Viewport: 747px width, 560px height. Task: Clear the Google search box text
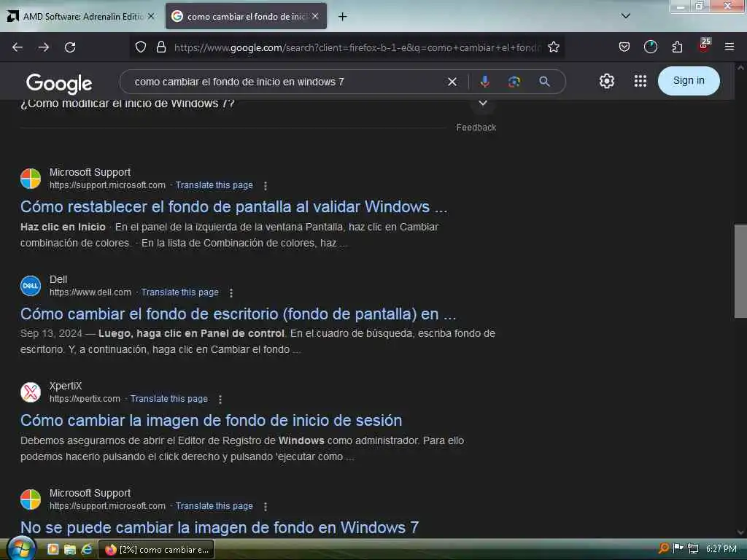click(452, 82)
